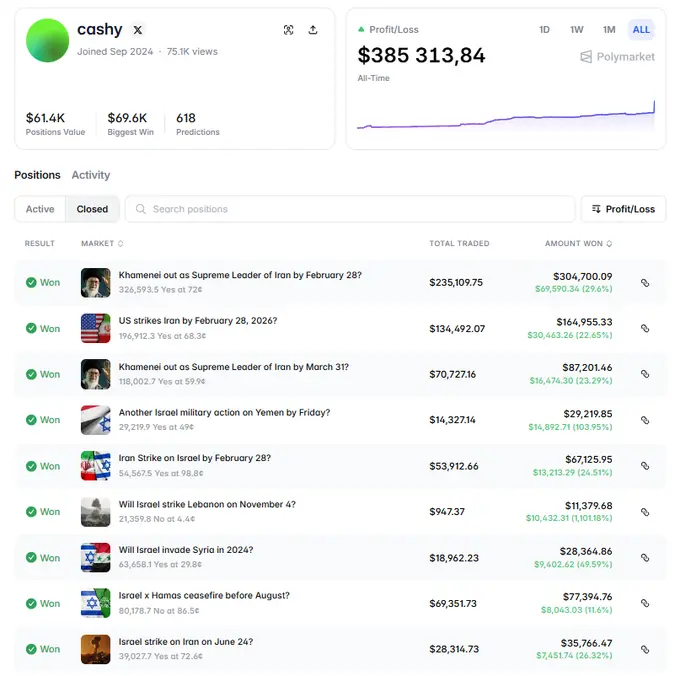
Task: Open the Profit/Loss sort dropdown
Action: 623,209
